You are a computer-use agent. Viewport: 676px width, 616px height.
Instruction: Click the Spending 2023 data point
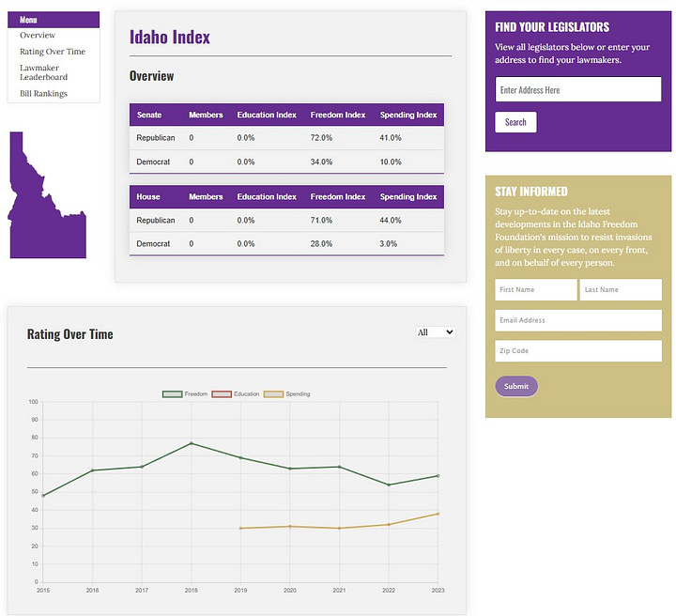click(x=438, y=514)
